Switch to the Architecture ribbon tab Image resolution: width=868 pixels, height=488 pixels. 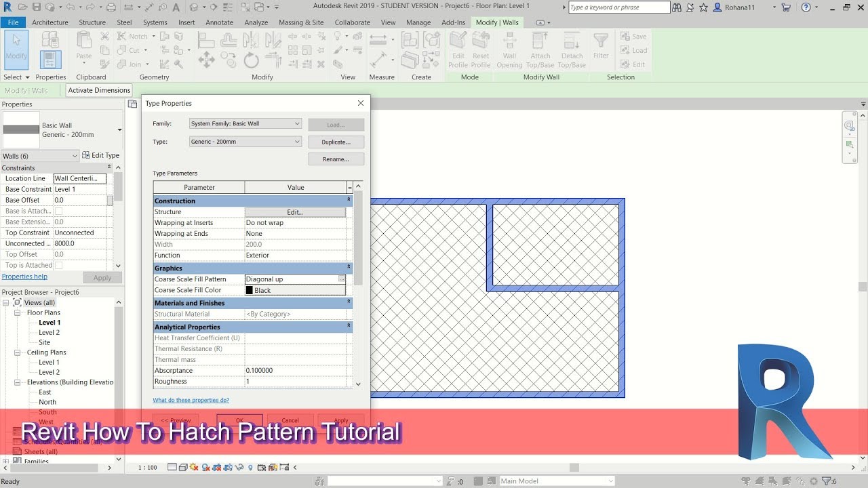[x=50, y=22]
